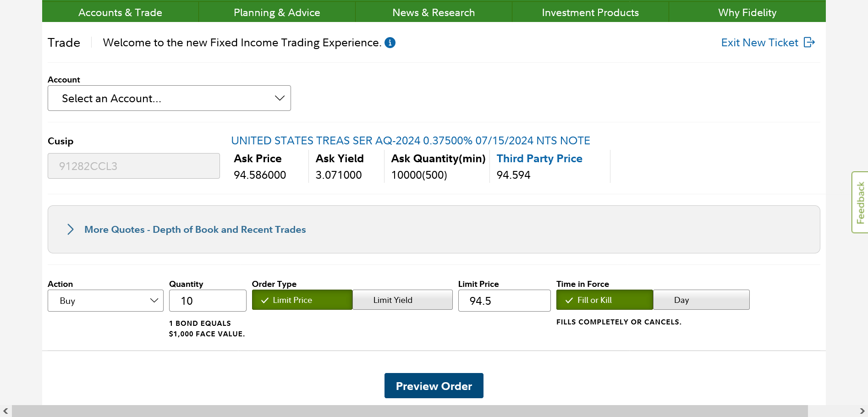The height and width of the screenshot is (417, 868).
Task: Open Why Fidelity menu
Action: point(747,12)
